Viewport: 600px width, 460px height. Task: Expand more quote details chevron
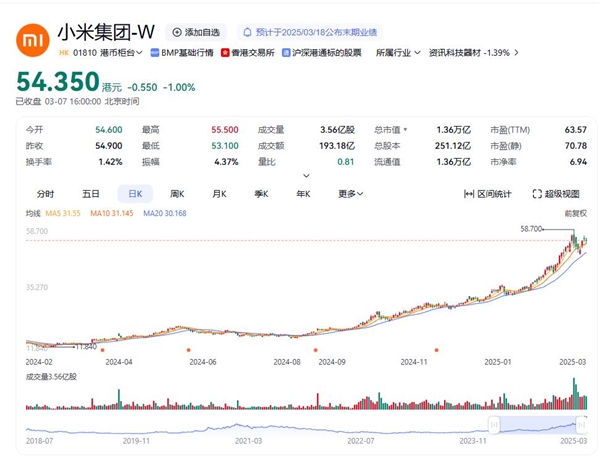pyautogui.click(x=306, y=176)
